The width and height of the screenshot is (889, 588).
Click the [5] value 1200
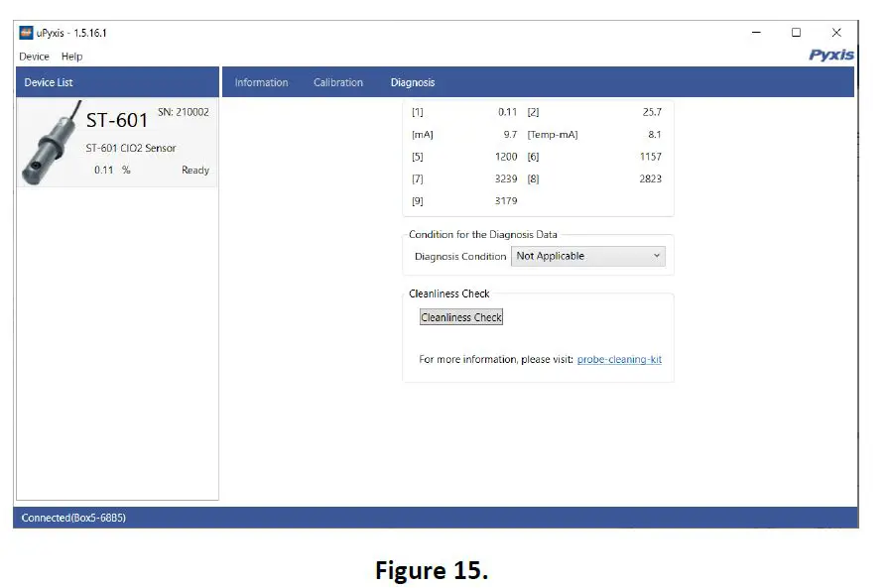pos(506,157)
